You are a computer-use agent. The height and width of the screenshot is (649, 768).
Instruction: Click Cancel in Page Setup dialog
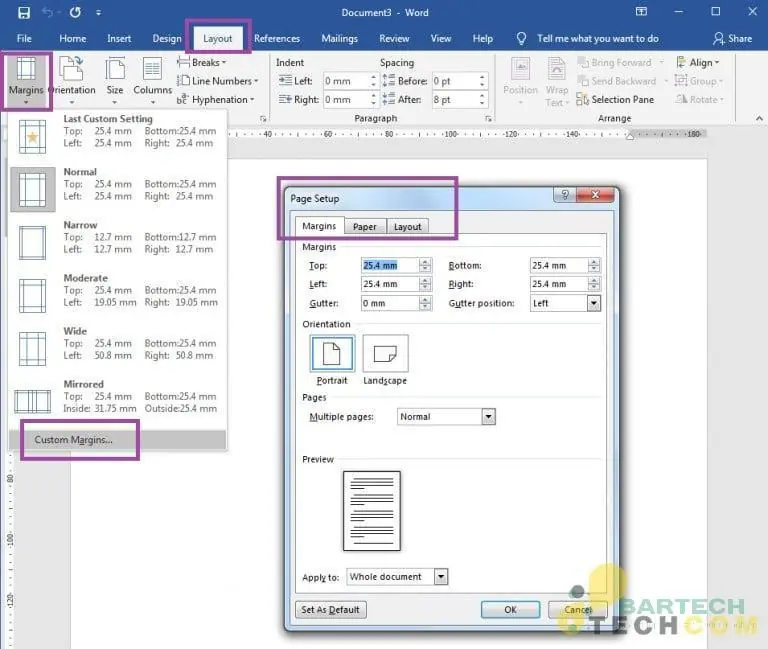coord(578,610)
